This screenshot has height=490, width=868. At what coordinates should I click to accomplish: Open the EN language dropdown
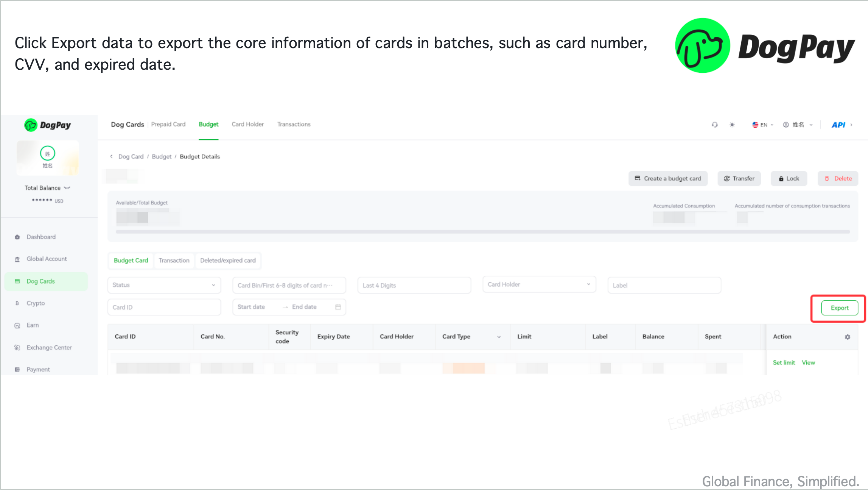pos(762,125)
